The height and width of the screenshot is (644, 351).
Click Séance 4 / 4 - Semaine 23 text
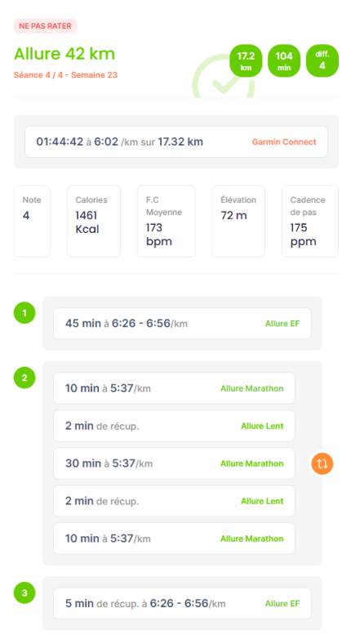[65, 74]
